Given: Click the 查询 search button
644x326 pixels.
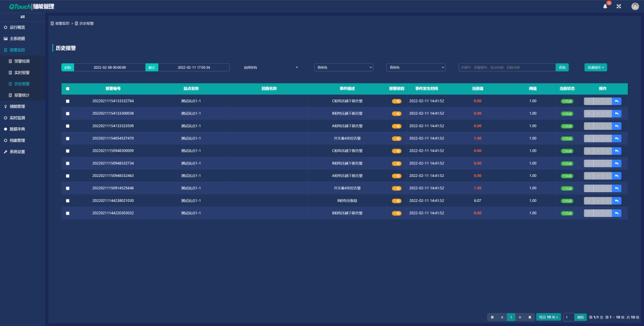Looking at the screenshot, I should click(x=562, y=67).
